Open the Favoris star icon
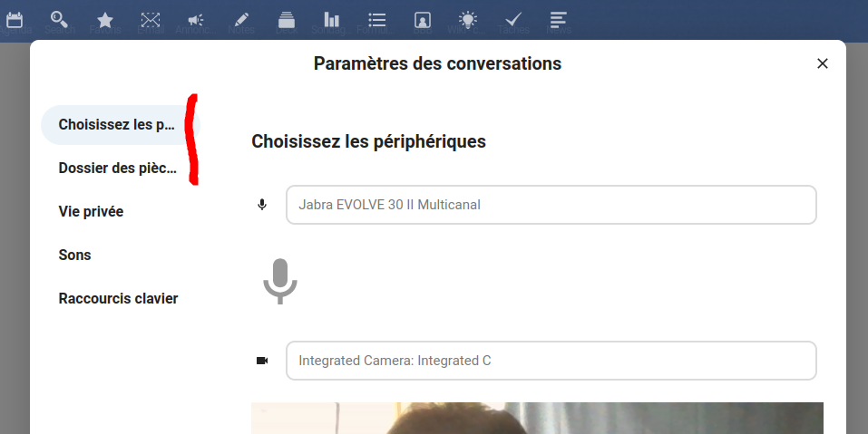Image resolution: width=868 pixels, height=434 pixels. (x=104, y=21)
